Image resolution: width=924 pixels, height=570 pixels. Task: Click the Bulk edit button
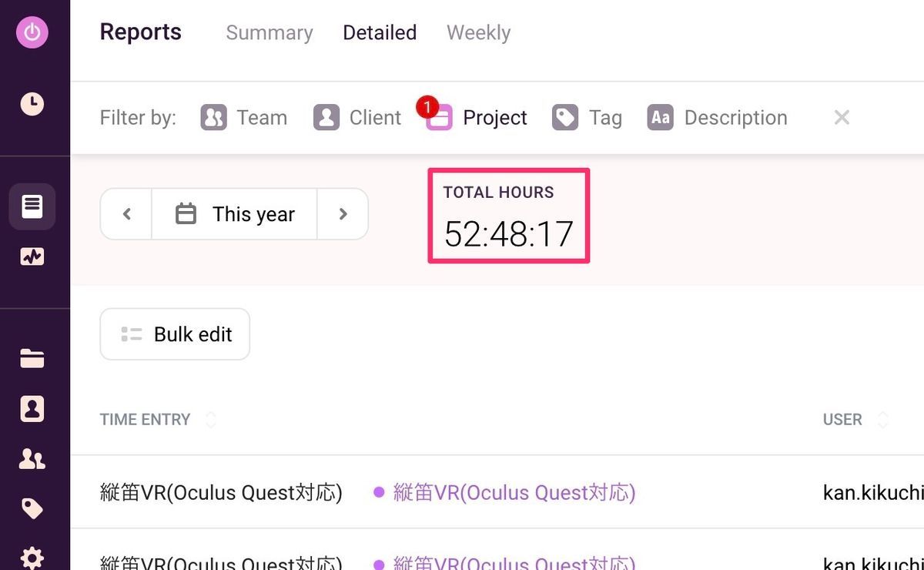tap(175, 334)
